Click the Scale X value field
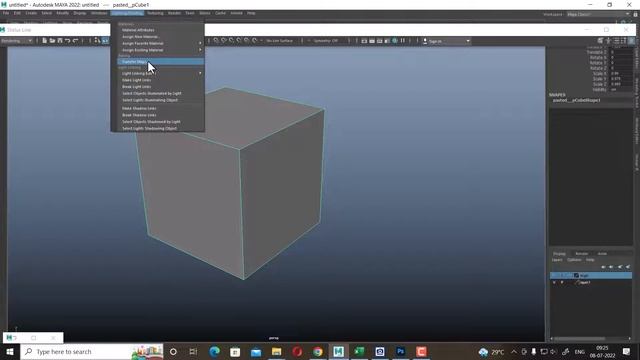 point(621,73)
